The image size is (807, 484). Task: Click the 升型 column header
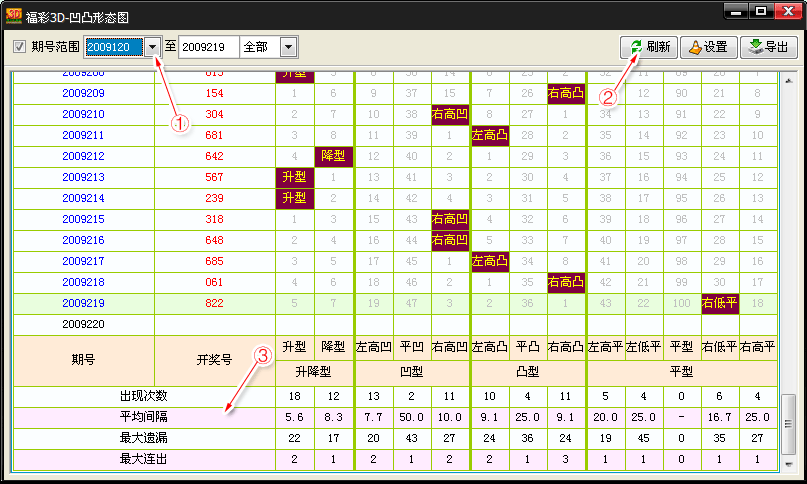click(295, 347)
